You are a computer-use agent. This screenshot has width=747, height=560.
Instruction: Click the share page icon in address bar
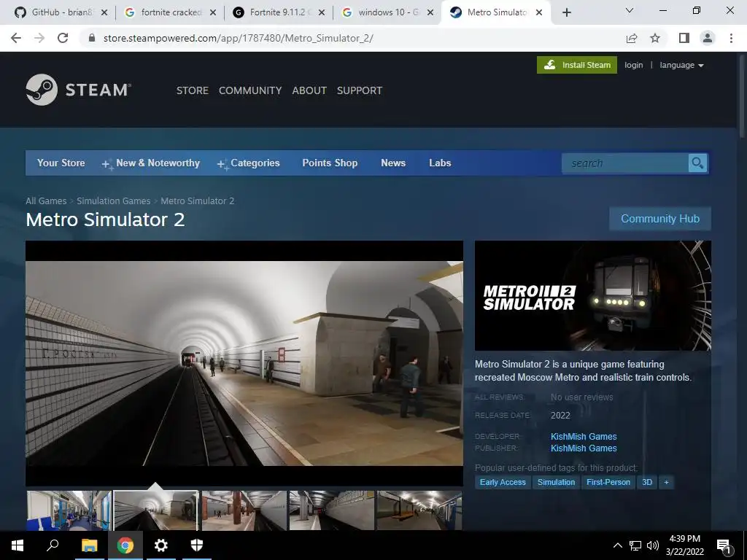[x=632, y=38]
